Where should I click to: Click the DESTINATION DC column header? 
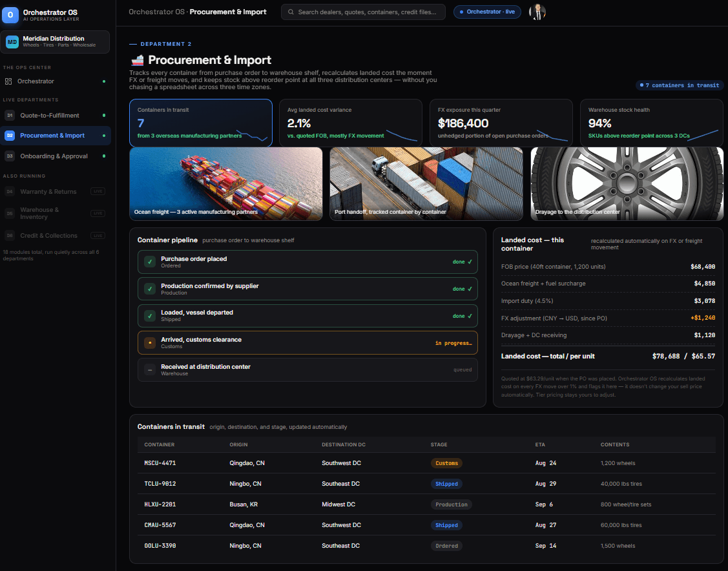[344, 445]
